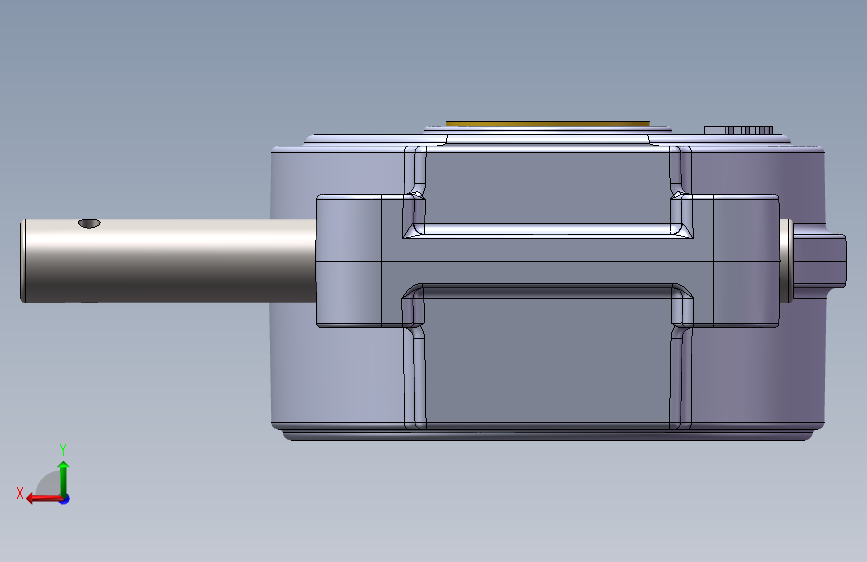867x562 pixels.
Task: Select the knurled knob on the housing top
Action: tap(738, 130)
